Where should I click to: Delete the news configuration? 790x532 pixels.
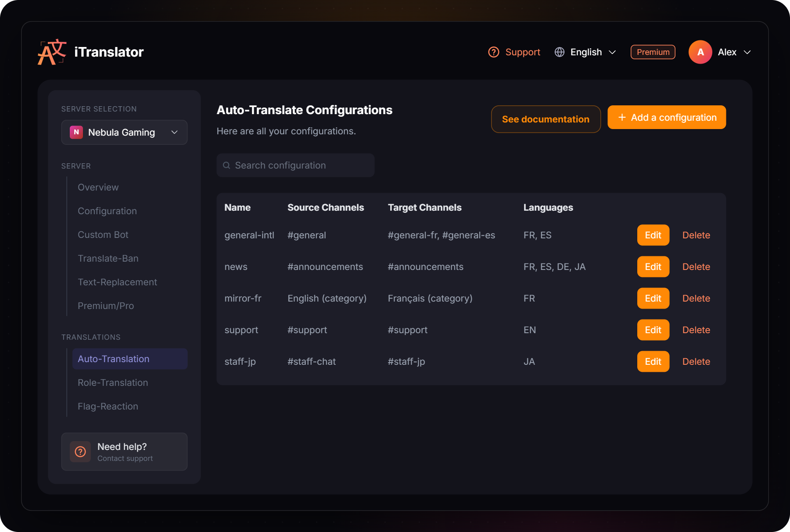pyautogui.click(x=696, y=267)
